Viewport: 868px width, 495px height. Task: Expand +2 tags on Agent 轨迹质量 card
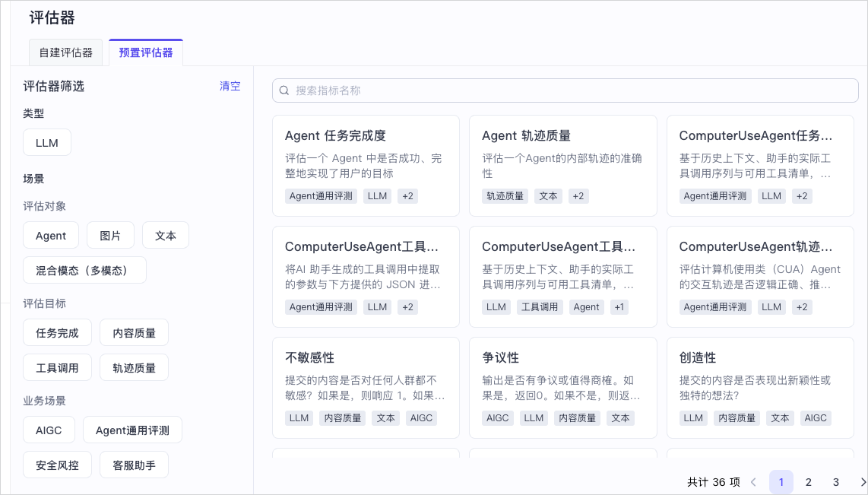pyautogui.click(x=578, y=196)
